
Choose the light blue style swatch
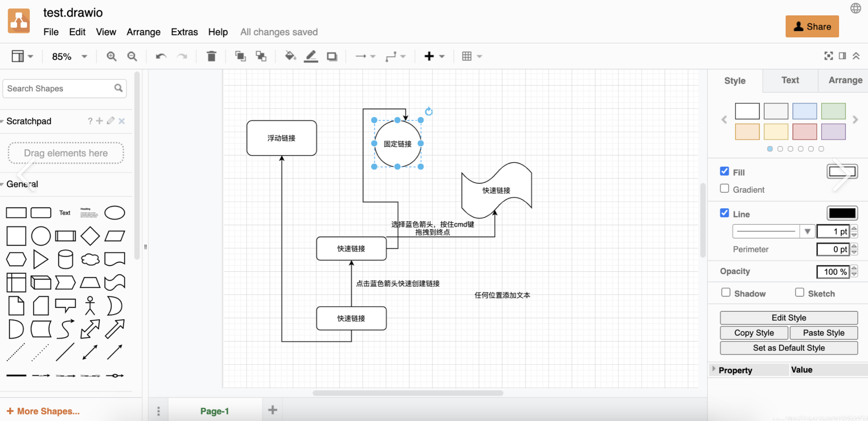coord(804,111)
